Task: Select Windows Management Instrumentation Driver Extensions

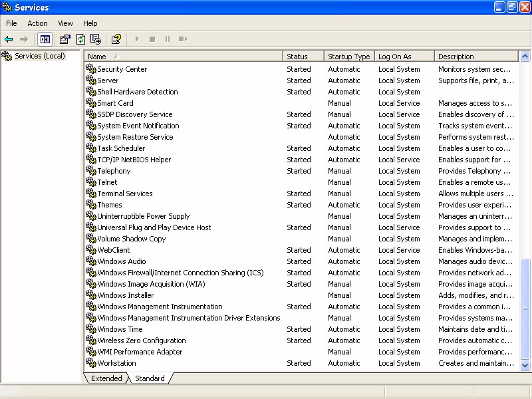Action: pyautogui.click(x=189, y=318)
